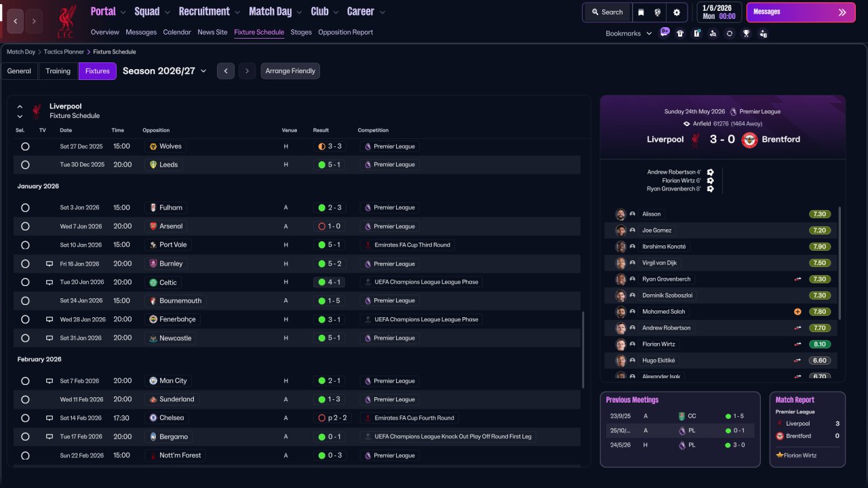Image resolution: width=868 pixels, height=488 pixels.
Task: Click the TV icon on the Man City row
Action: pyautogui.click(x=50, y=381)
